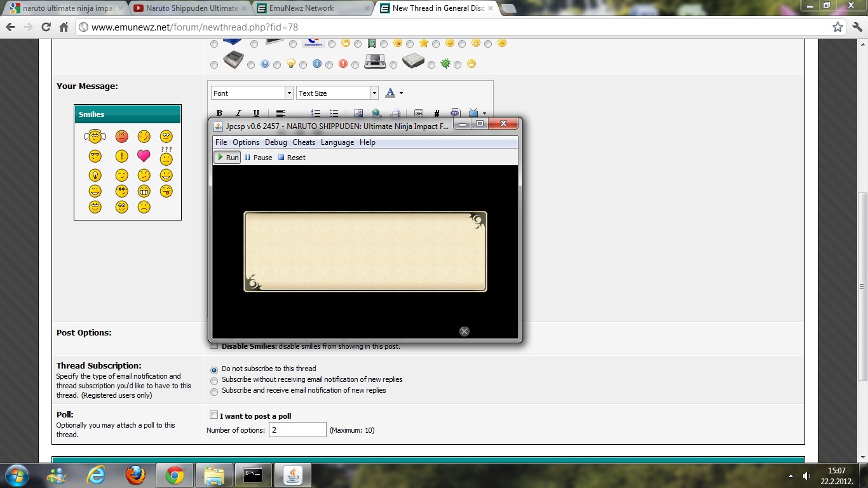Click the underline formatting icon
This screenshot has height=488, width=868.
click(256, 113)
